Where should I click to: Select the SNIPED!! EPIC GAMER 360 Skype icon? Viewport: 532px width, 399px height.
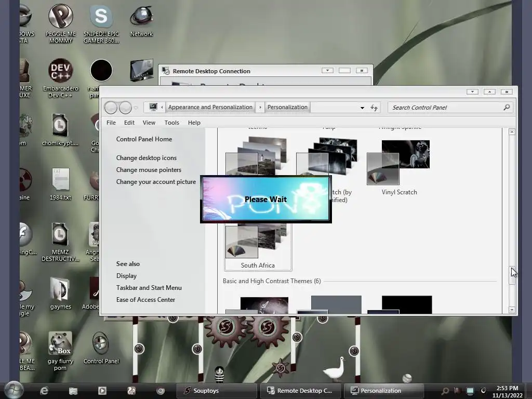[101, 24]
